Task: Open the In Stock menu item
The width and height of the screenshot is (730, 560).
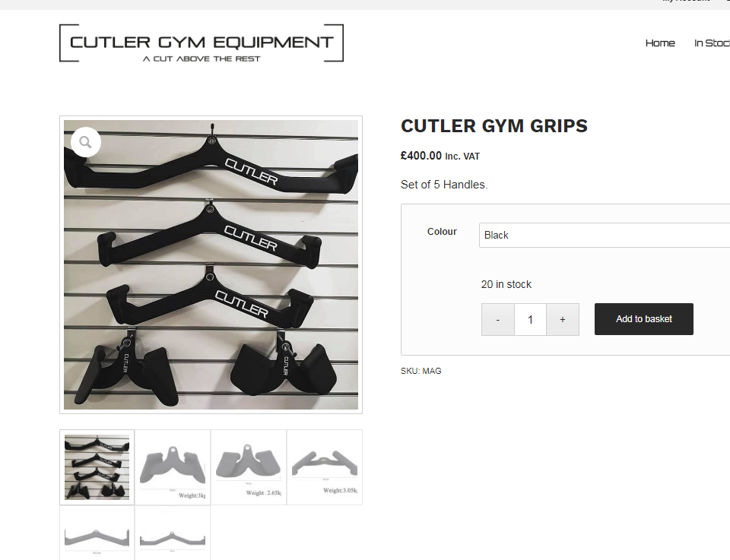Action: [x=712, y=43]
